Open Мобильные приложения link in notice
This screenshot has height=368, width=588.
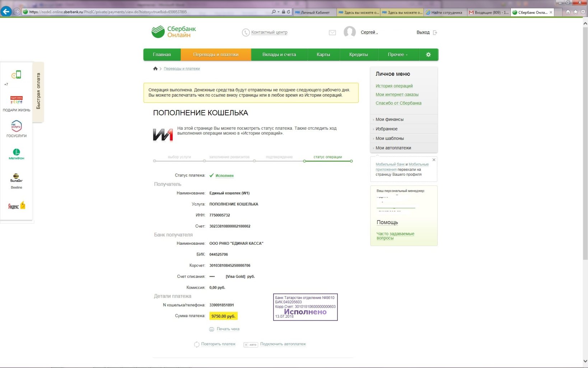click(402, 167)
